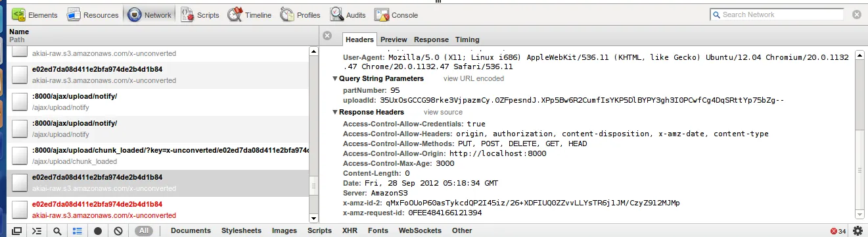Viewport: 868px width, 237px height.
Task: Open the Scripts panel
Action: (x=200, y=14)
